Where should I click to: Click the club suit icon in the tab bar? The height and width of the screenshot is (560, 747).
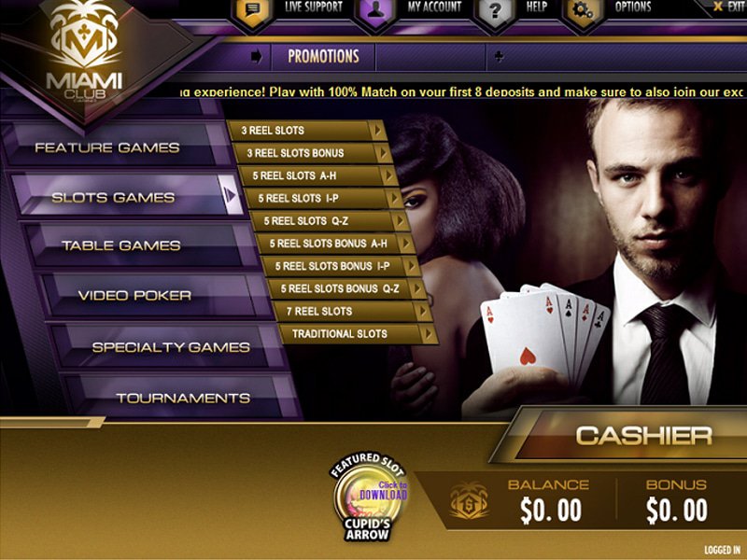point(499,57)
